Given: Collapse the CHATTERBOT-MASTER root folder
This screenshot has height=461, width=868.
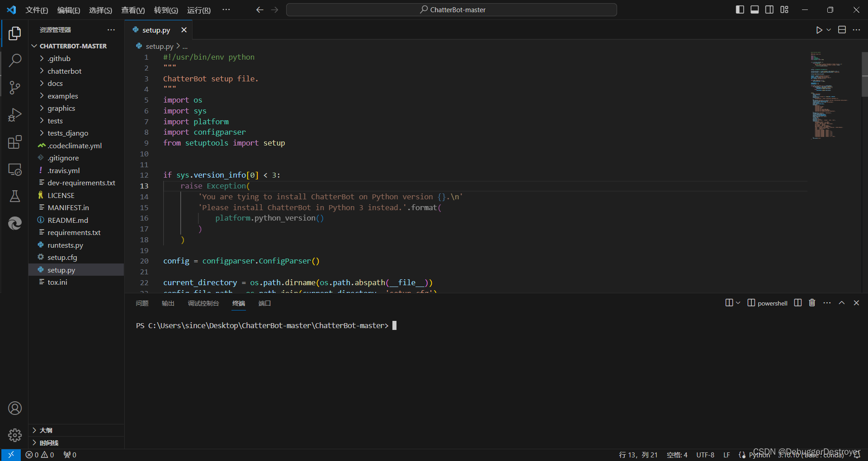Looking at the screenshot, I should [x=76, y=46].
